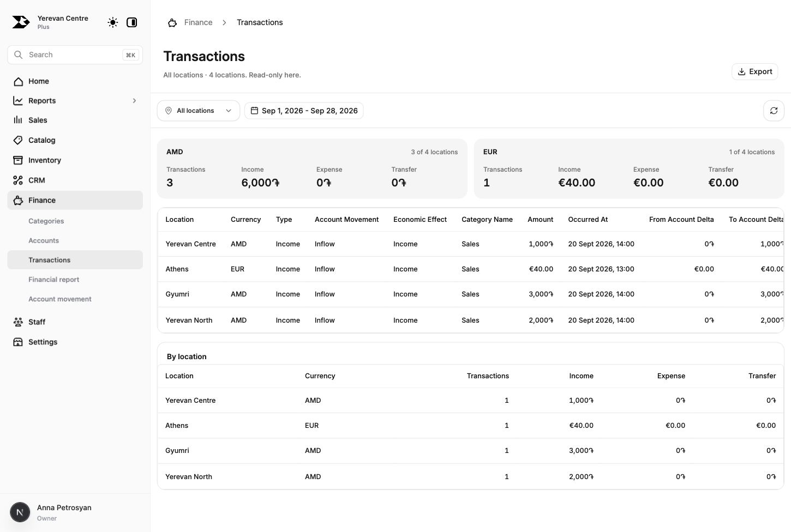Expand the Reports submenu chevron

point(134,101)
